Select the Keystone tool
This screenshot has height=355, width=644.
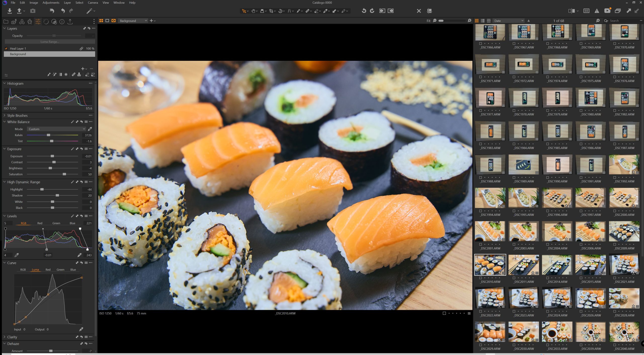click(289, 11)
